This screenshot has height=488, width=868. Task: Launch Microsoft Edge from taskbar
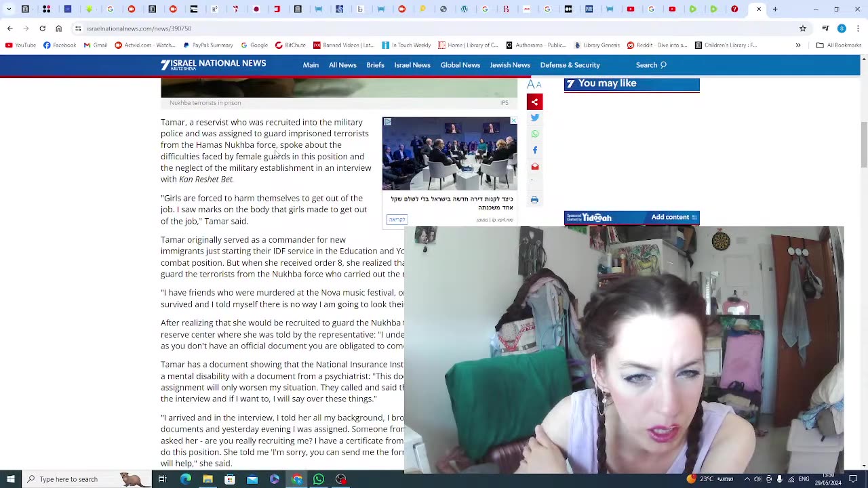pyautogui.click(x=185, y=479)
